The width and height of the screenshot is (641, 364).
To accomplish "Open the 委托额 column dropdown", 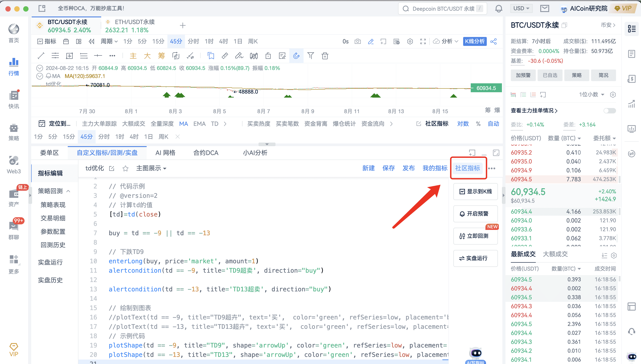I will (x=604, y=138).
